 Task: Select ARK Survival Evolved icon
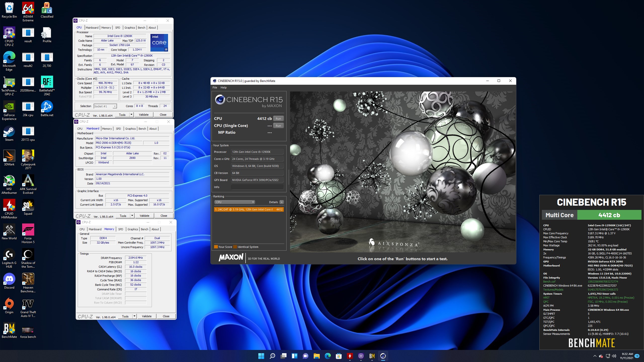28,184
